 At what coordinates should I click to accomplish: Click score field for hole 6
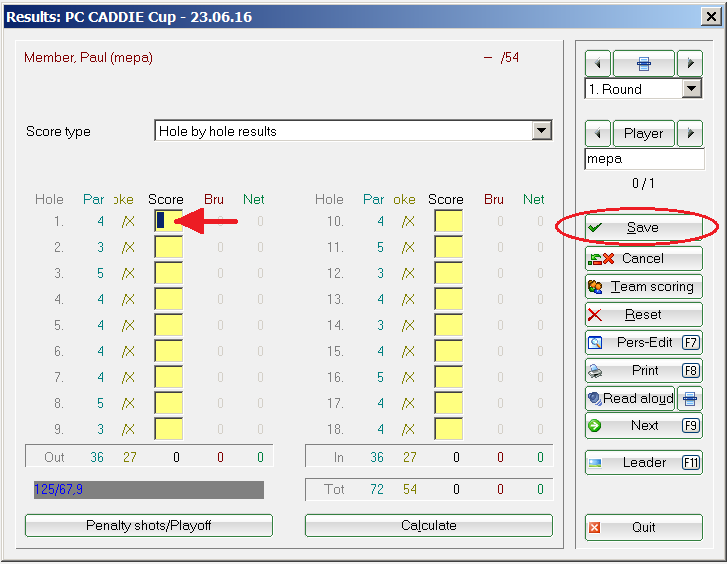(169, 351)
